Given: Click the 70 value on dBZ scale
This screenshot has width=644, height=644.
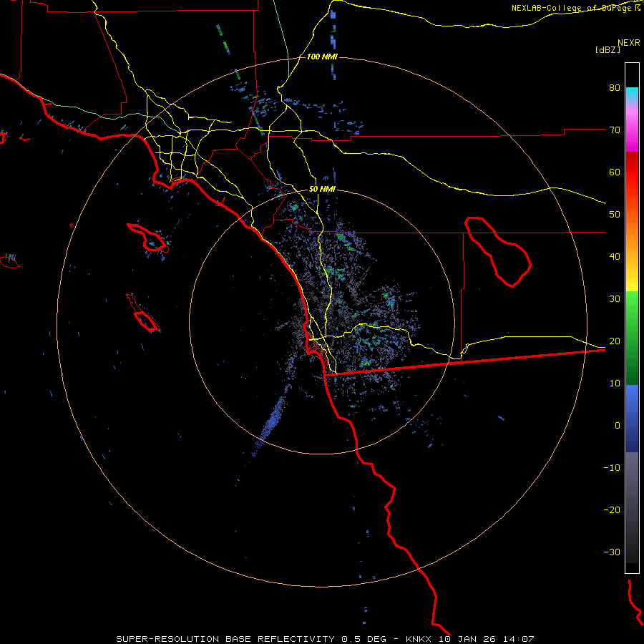Looking at the screenshot, I should 615,130.
